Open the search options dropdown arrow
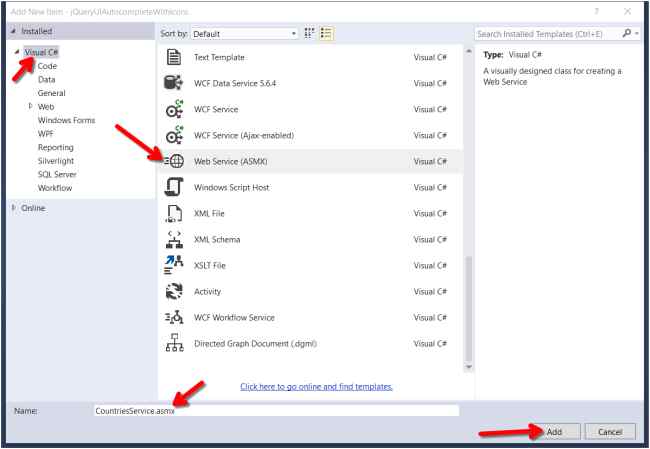Viewport: 650px width, 449px height. tap(637, 34)
